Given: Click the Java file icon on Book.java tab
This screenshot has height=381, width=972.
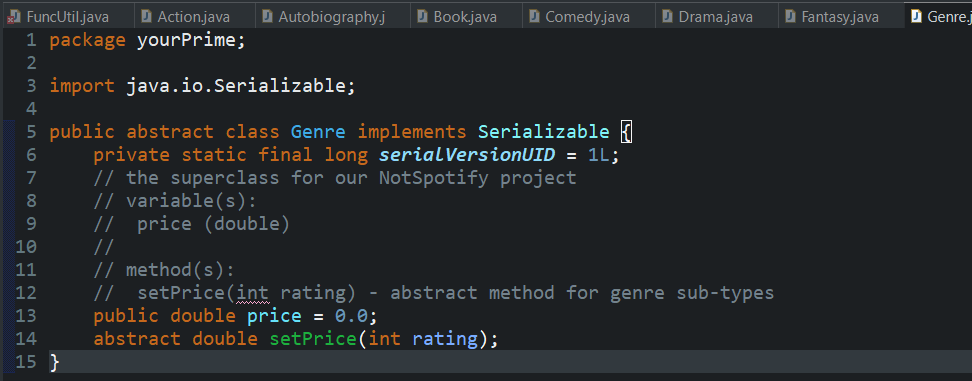Looking at the screenshot, I should 422,17.
